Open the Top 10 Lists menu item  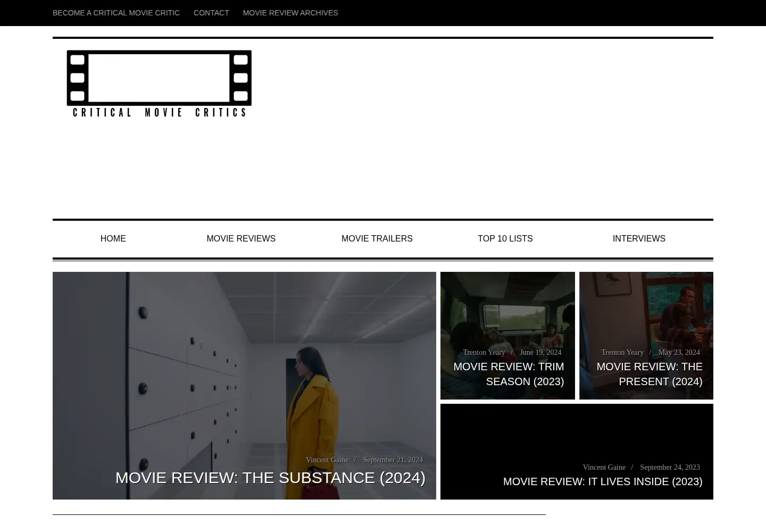tap(505, 239)
